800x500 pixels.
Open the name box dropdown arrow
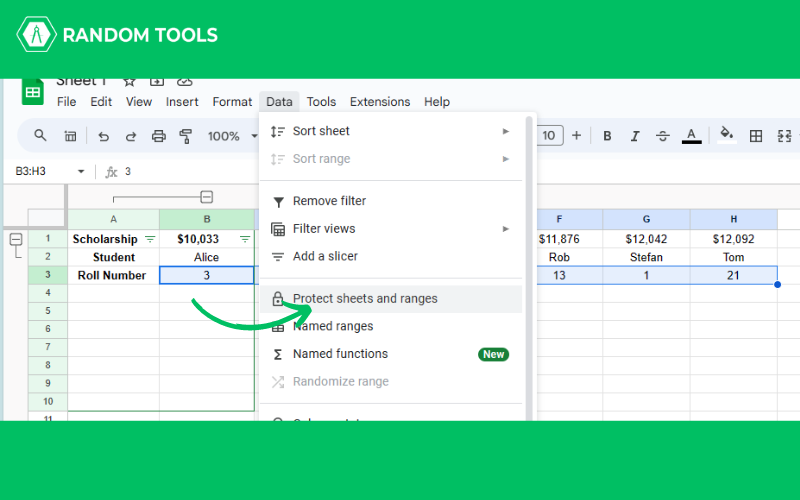tap(81, 171)
